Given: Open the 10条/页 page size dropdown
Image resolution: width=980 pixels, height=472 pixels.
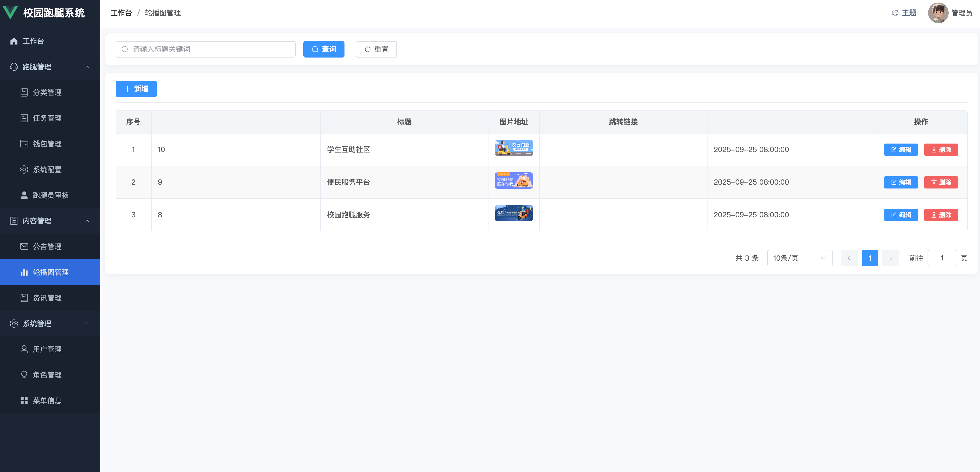Looking at the screenshot, I should [x=799, y=258].
